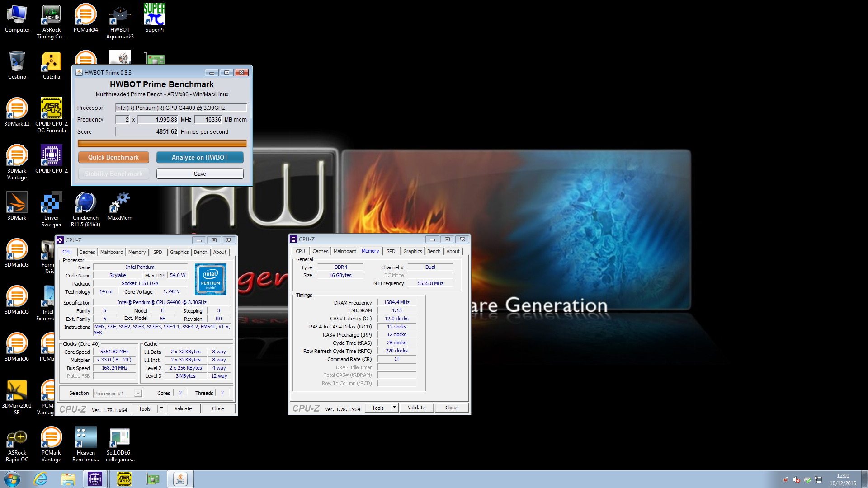Click Validate in left CPU-Z window
868x488 pixels.
183,408
